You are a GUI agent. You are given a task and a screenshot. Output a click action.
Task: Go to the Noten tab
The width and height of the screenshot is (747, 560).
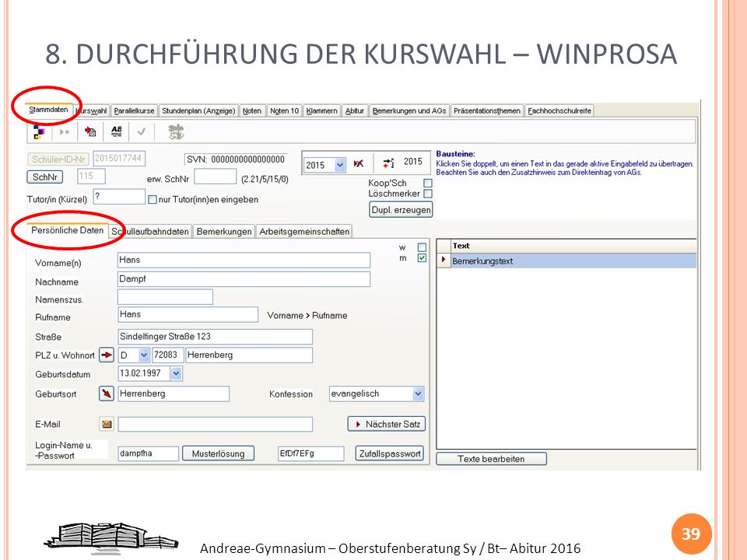coord(252,111)
